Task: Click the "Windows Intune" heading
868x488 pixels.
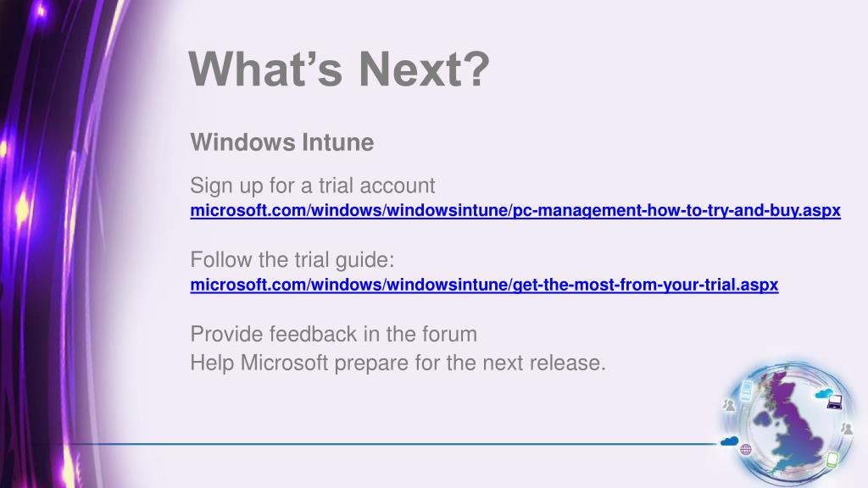Action: click(x=282, y=142)
